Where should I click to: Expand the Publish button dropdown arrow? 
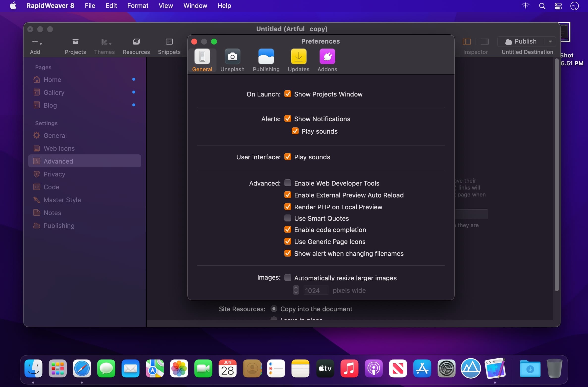tap(550, 42)
